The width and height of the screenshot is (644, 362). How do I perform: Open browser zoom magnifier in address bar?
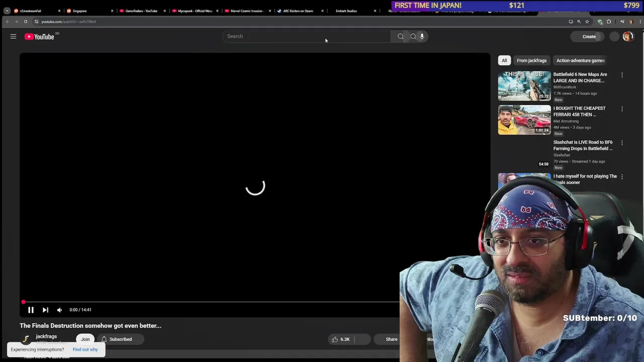click(579, 22)
